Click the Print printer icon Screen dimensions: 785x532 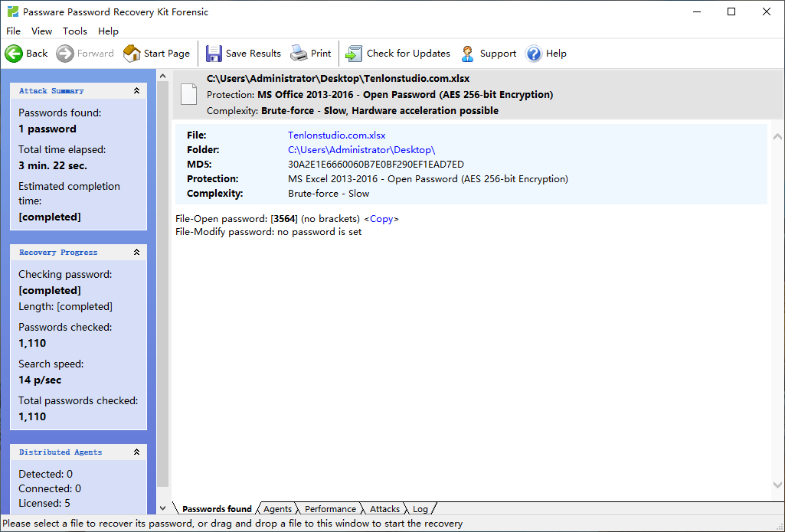coord(299,54)
